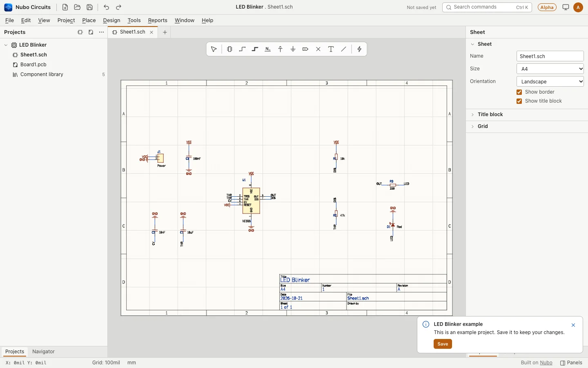Select the text T tool

click(331, 49)
